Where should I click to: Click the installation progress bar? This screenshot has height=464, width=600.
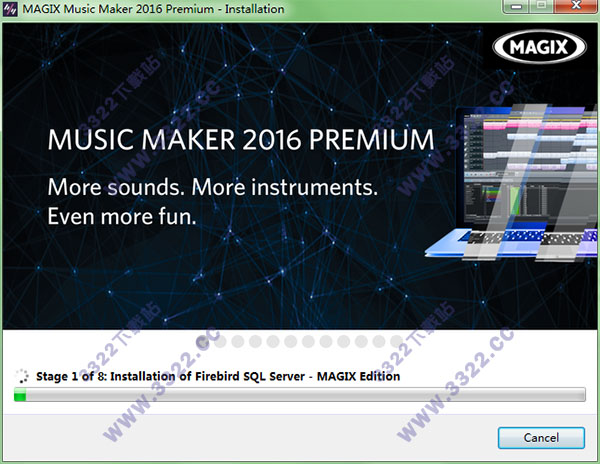tap(300, 394)
